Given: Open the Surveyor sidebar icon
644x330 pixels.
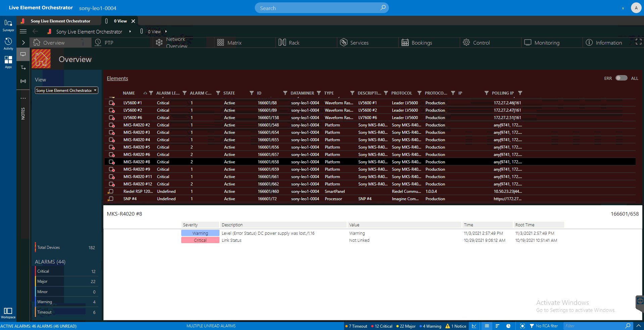Looking at the screenshot, I should click(8, 25).
